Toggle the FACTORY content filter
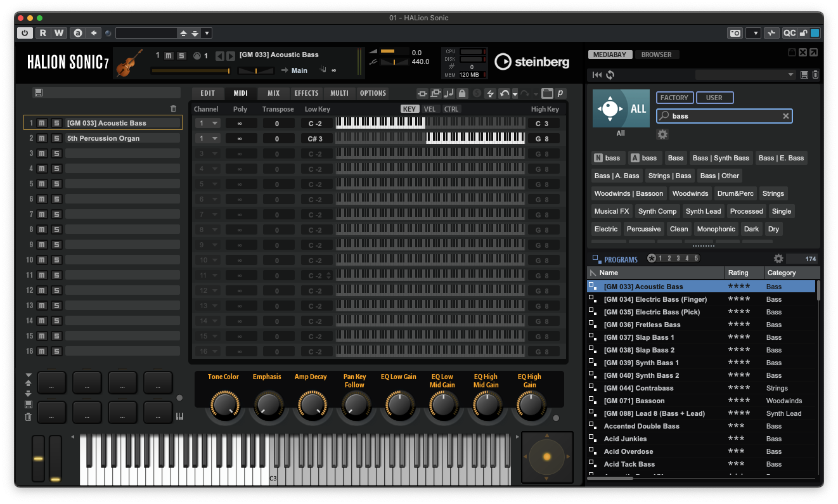This screenshot has height=504, width=838. [674, 98]
